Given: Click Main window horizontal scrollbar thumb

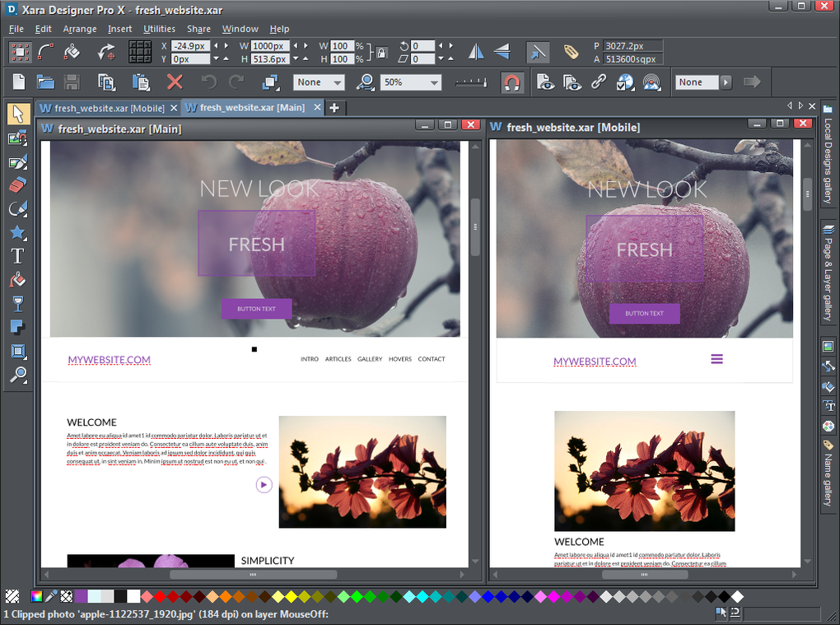Looking at the screenshot, I should (x=253, y=575).
